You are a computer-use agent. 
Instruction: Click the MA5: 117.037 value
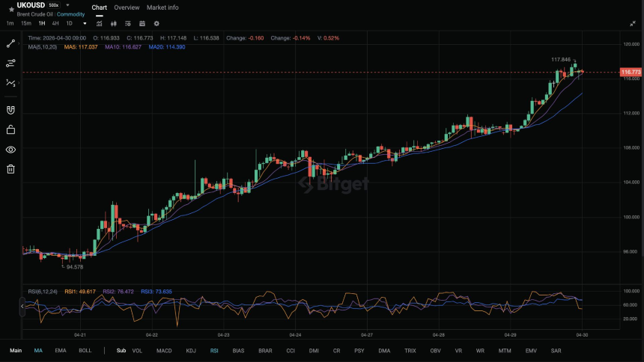[x=81, y=47]
